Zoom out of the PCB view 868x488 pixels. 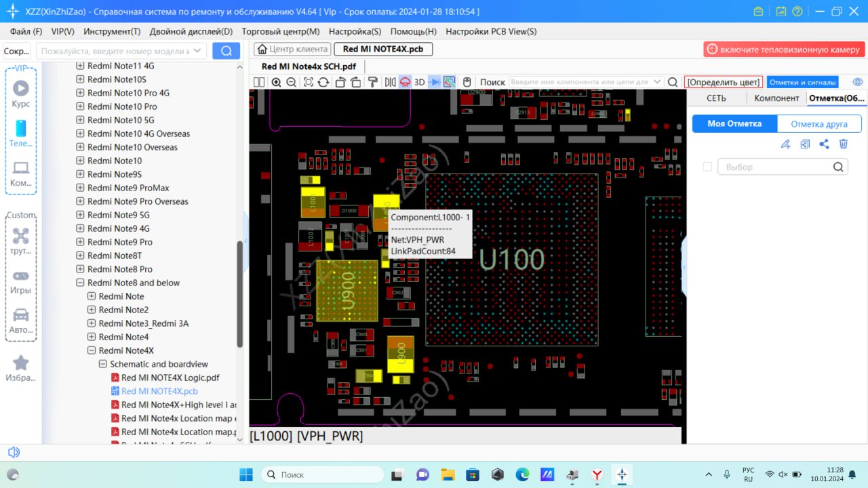(x=291, y=82)
